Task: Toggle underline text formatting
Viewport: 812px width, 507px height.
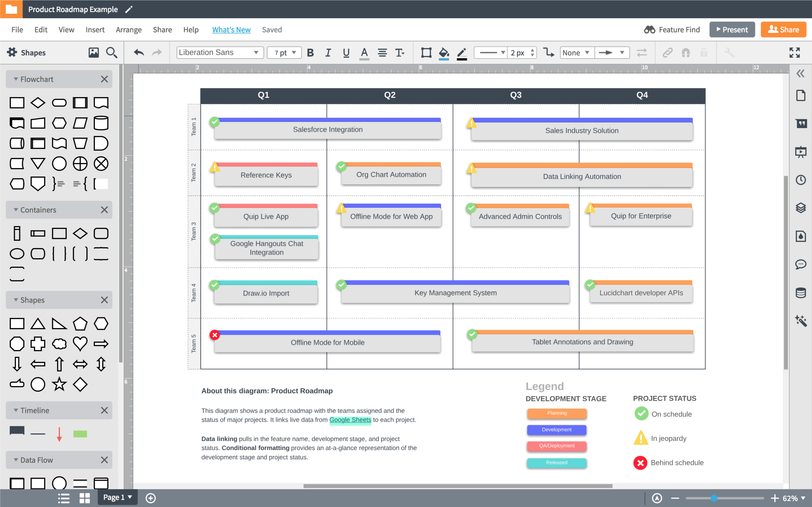Action: tap(346, 53)
